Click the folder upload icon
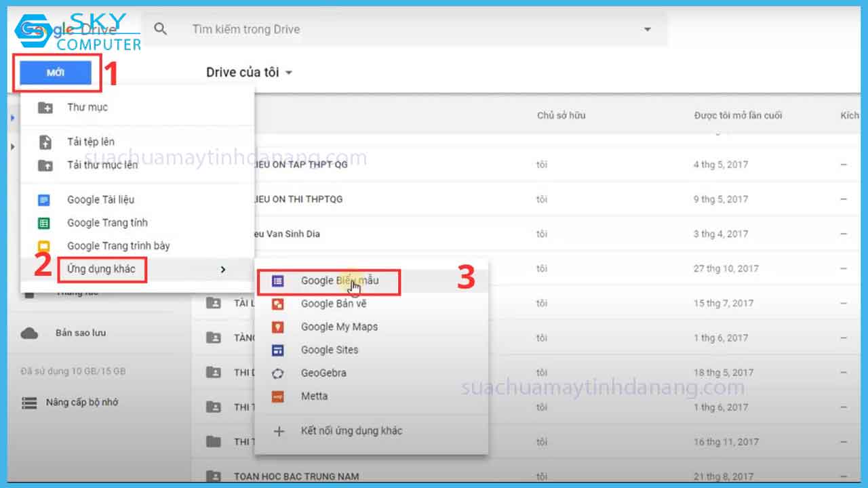The image size is (868, 488). tap(45, 165)
